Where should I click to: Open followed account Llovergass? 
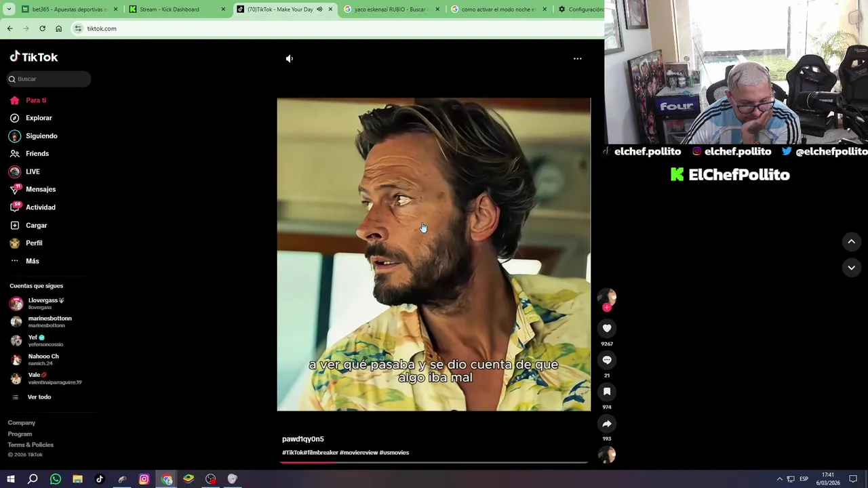click(46, 304)
